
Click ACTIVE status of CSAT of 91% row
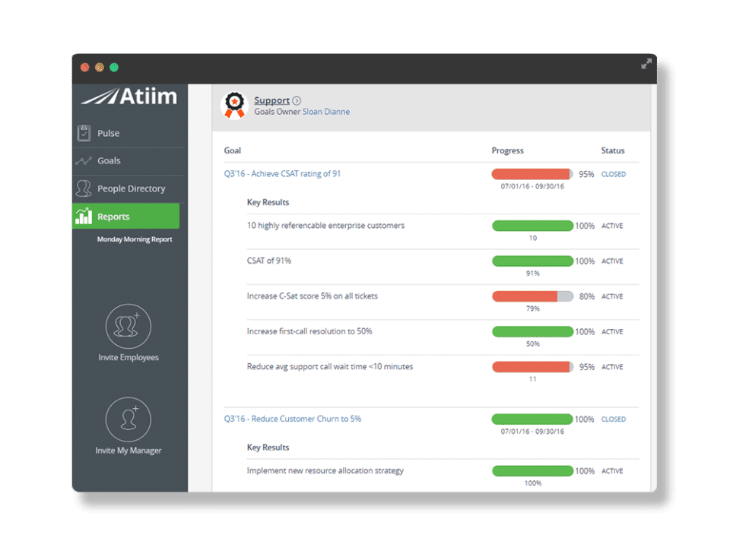(x=612, y=261)
